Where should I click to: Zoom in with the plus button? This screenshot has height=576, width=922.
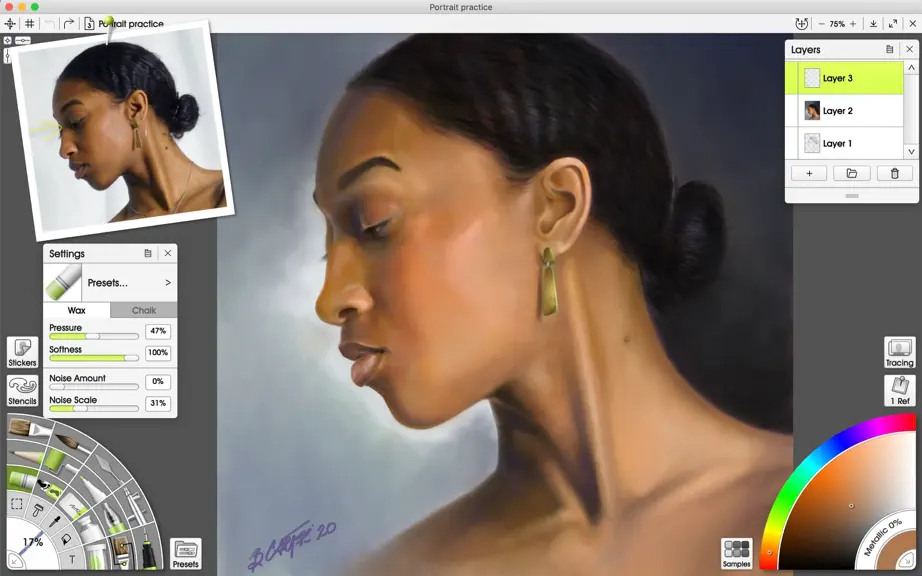tap(853, 24)
